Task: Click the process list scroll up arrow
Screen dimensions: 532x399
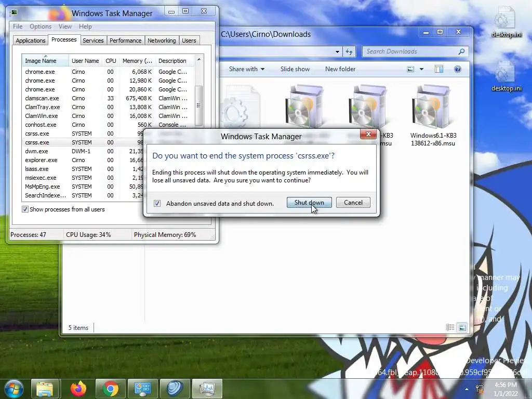Action: point(199,59)
